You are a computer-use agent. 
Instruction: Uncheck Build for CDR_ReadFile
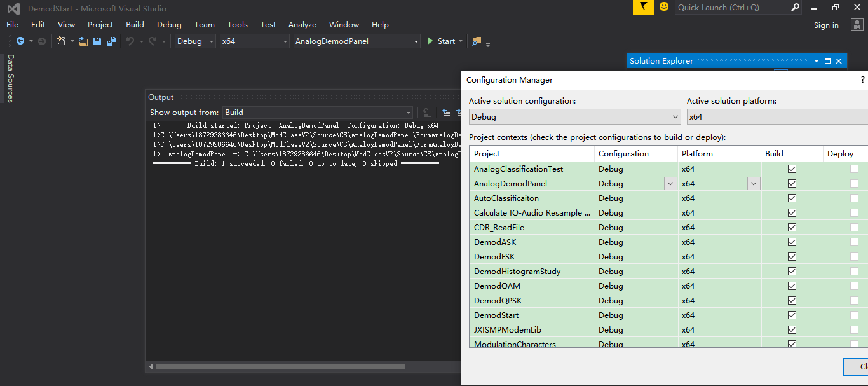pyautogui.click(x=792, y=228)
